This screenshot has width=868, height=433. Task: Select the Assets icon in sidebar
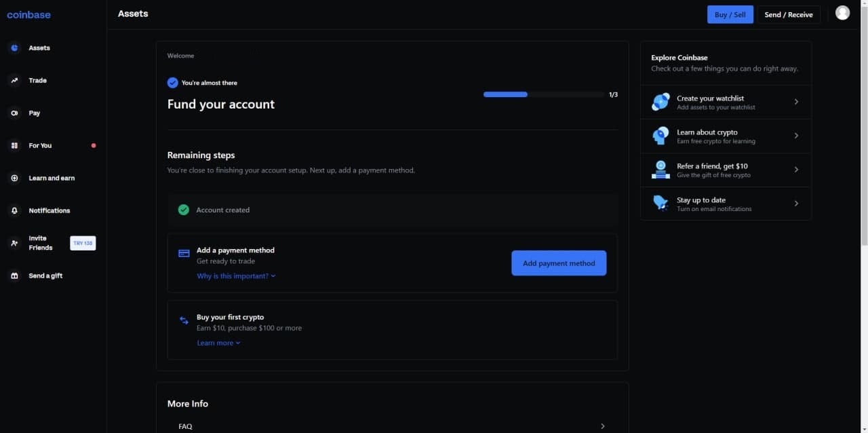coord(14,48)
